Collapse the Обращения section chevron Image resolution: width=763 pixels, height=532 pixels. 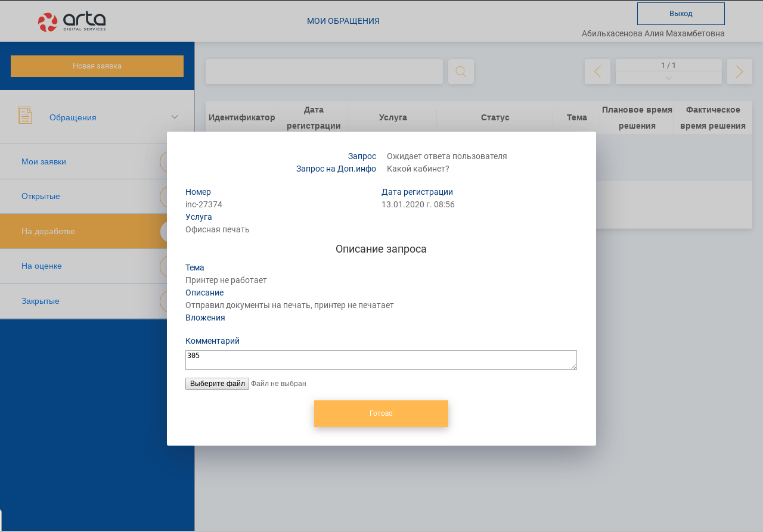pyautogui.click(x=175, y=117)
